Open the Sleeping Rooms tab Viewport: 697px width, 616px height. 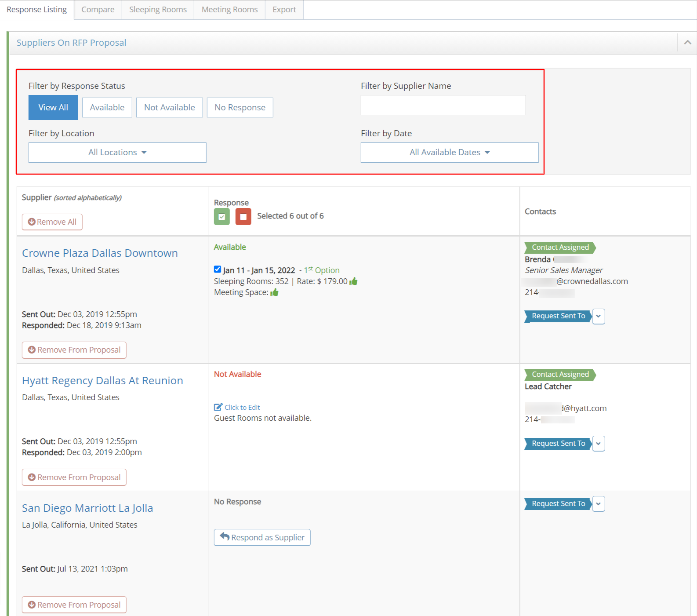[x=158, y=10]
